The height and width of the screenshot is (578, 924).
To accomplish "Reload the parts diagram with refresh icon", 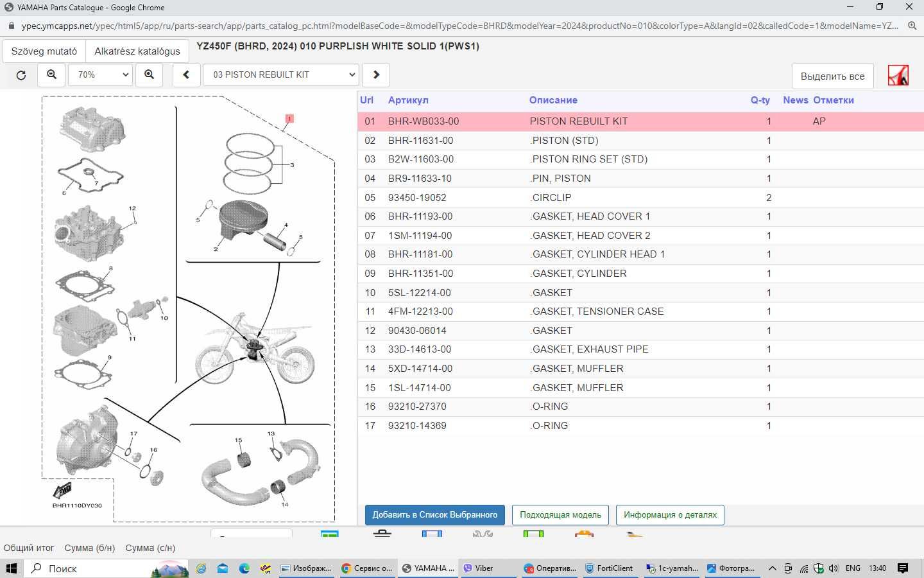I will coord(21,75).
